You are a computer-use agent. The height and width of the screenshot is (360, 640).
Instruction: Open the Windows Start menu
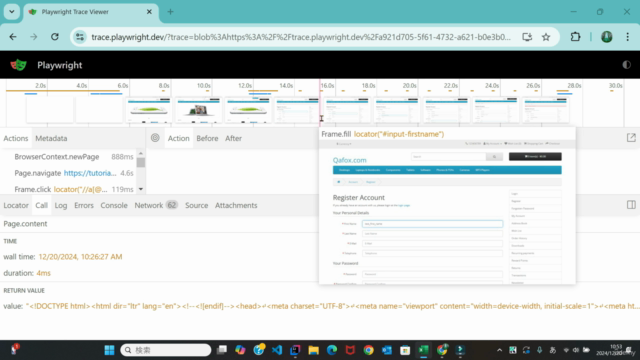pyautogui.click(x=109, y=350)
